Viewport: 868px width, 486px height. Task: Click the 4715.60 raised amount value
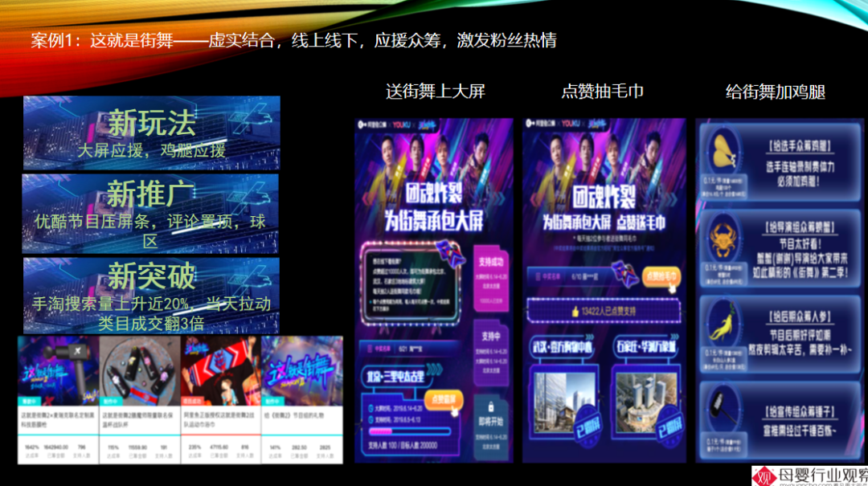[219, 447]
